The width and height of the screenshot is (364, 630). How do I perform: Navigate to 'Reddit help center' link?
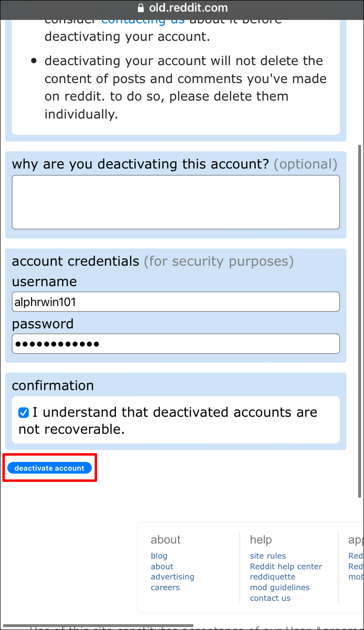point(286,566)
